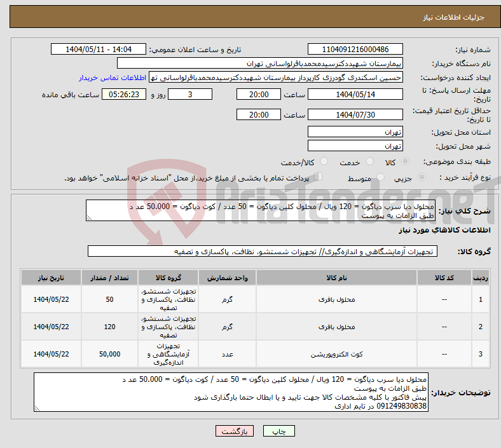Click the quantity cell 120
The height and width of the screenshot is (448, 501).
pyautogui.click(x=109, y=327)
